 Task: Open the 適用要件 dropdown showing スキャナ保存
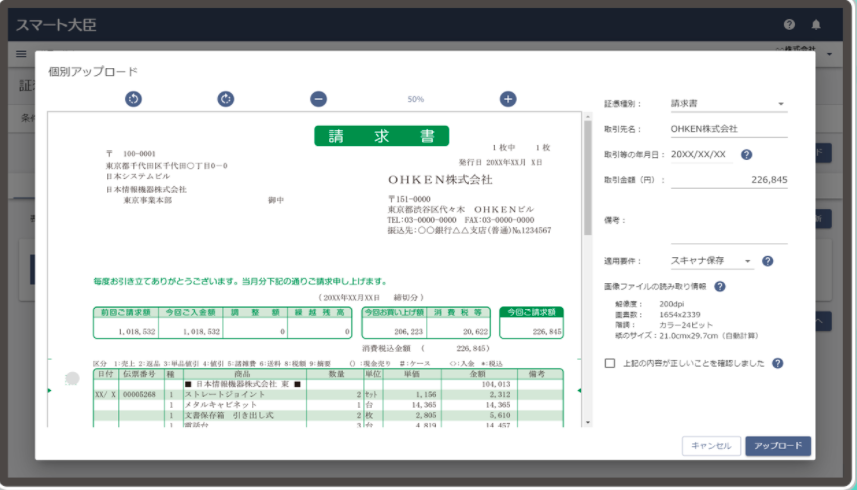(x=712, y=261)
